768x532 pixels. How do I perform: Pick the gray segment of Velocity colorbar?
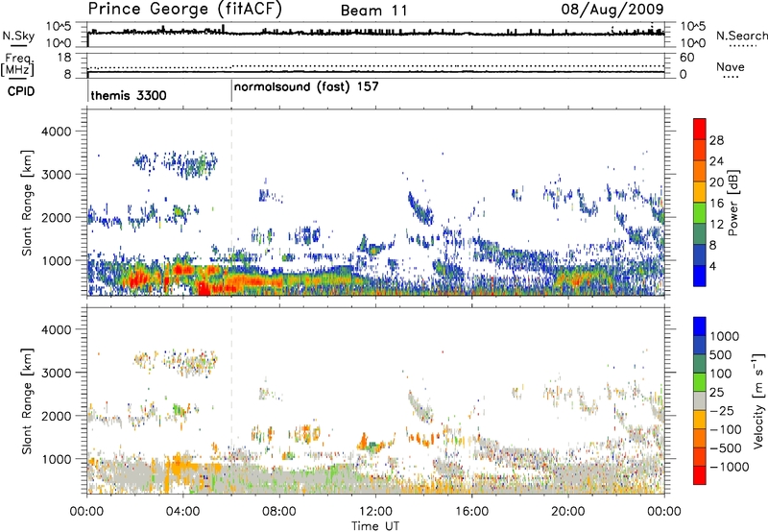700,400
